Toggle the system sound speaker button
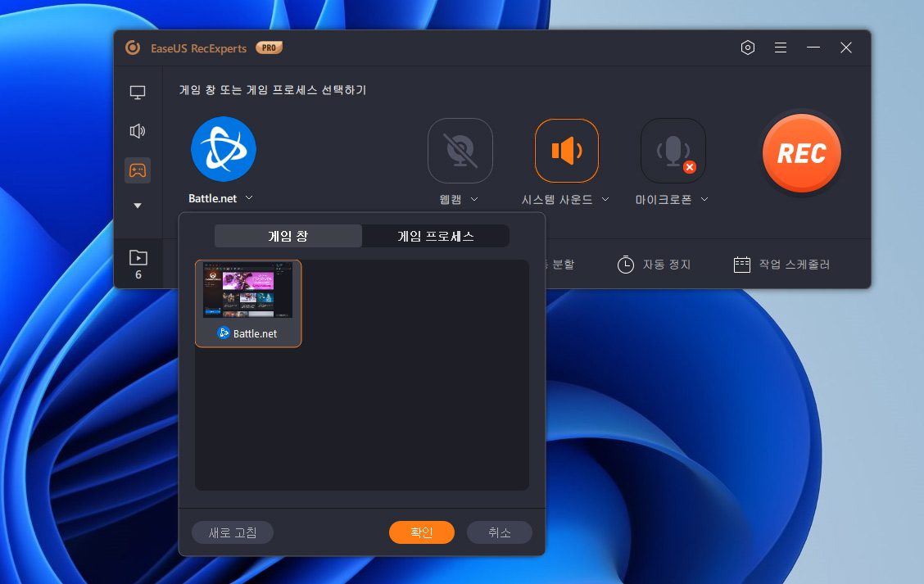This screenshot has height=584, width=924. click(566, 151)
